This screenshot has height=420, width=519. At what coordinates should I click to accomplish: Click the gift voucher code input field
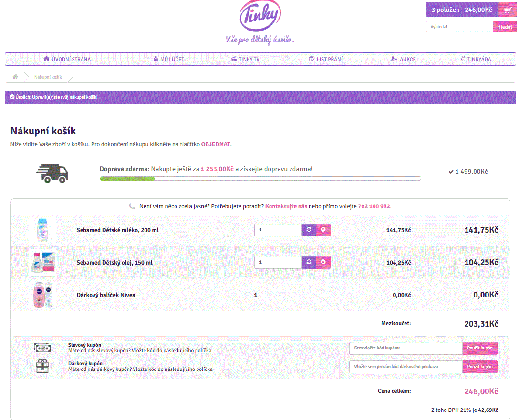405,367
